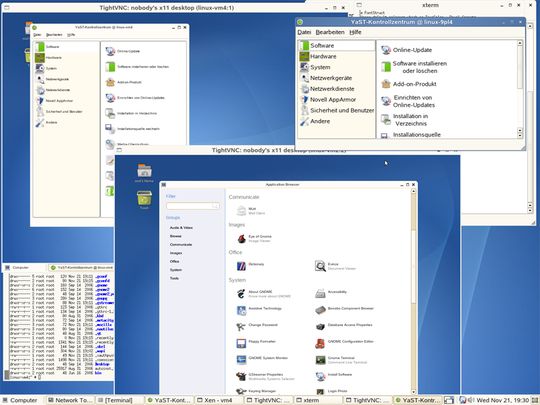
Task: Open Datei menu in linux-vm4 YaST window
Action: pos(37,35)
